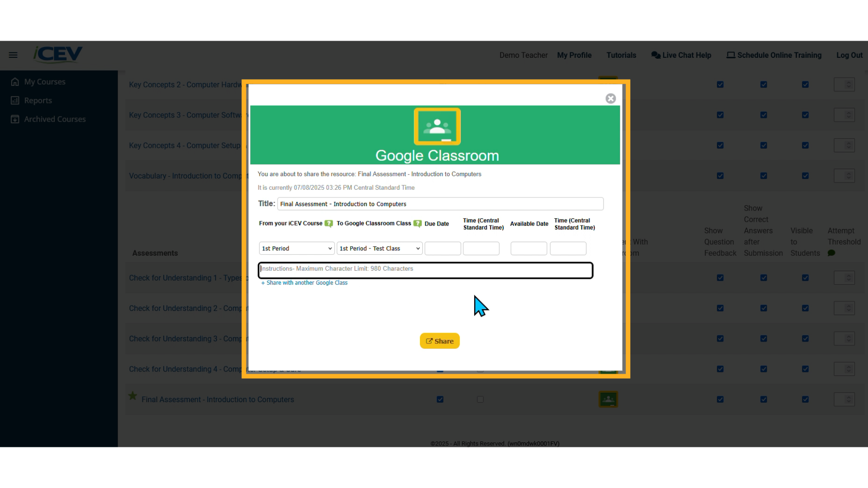The height and width of the screenshot is (488, 868).
Task: Click the Assessments section heading
Action: pyautogui.click(x=155, y=253)
